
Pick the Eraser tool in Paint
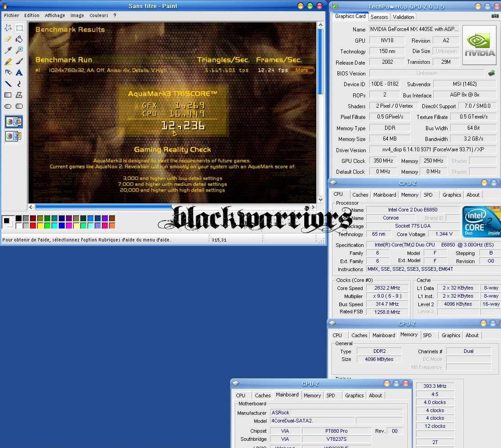coord(8,39)
